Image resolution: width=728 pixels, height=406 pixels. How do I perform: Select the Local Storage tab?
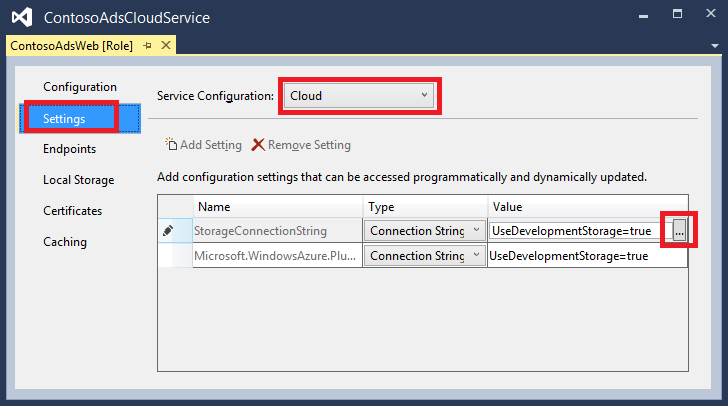(x=78, y=180)
